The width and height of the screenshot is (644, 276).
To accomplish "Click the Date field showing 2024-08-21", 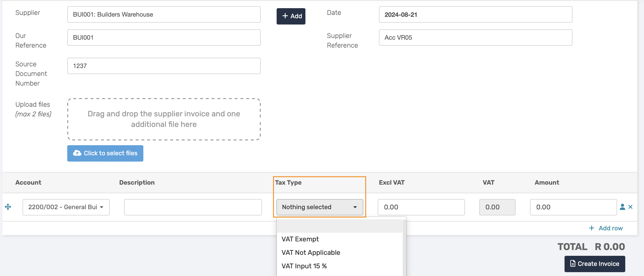I will tap(475, 14).
